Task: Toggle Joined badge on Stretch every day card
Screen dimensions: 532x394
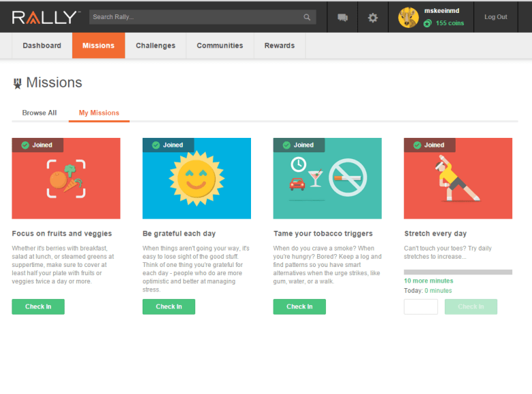Action: coord(430,145)
